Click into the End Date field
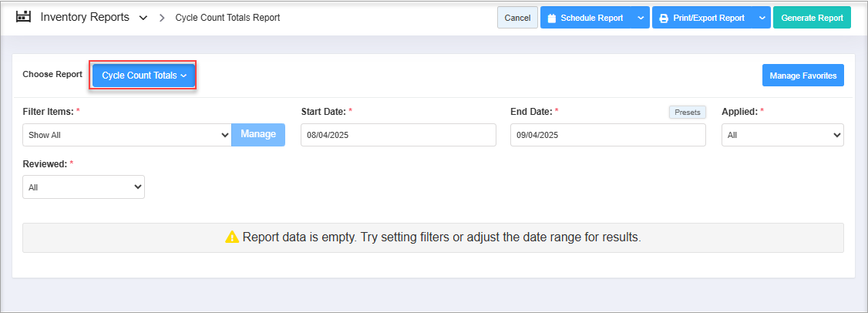Screen dimensions: 868x313 607,135
